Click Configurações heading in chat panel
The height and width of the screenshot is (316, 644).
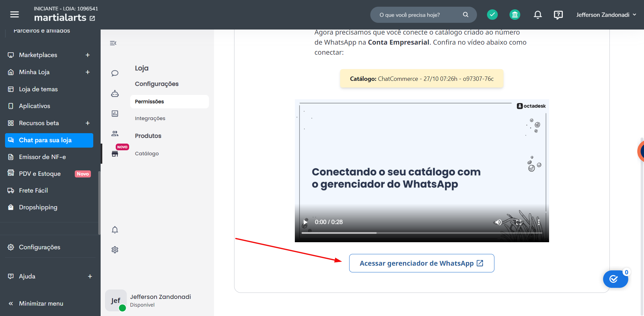point(157,84)
